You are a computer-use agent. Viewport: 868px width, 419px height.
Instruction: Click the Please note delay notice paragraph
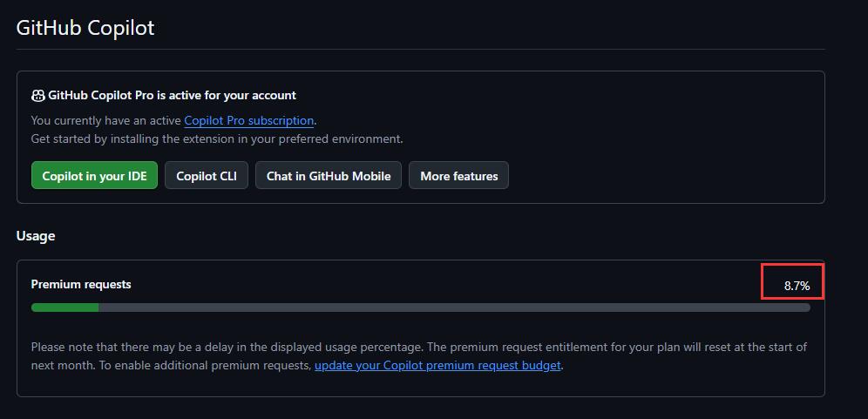point(419,356)
